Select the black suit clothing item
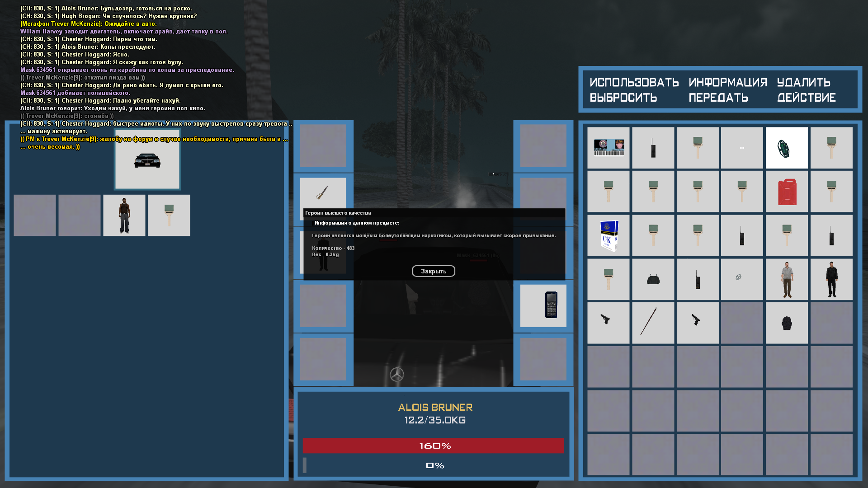 tap(831, 279)
